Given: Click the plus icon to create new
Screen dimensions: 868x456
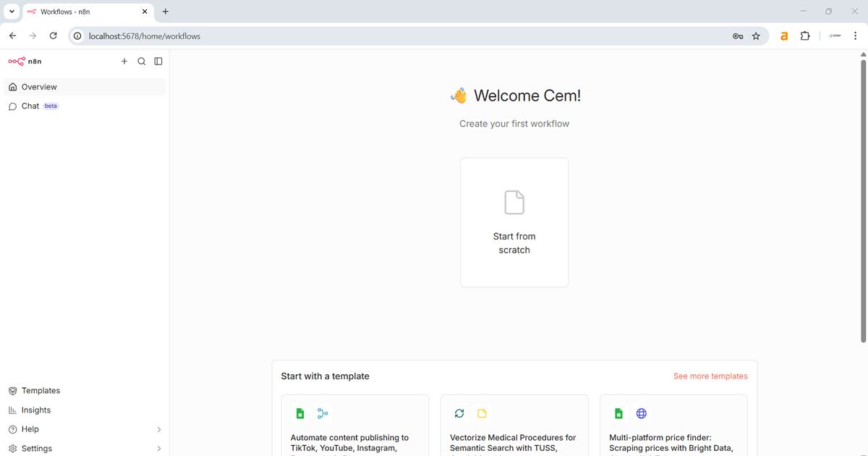Looking at the screenshot, I should 124,62.
